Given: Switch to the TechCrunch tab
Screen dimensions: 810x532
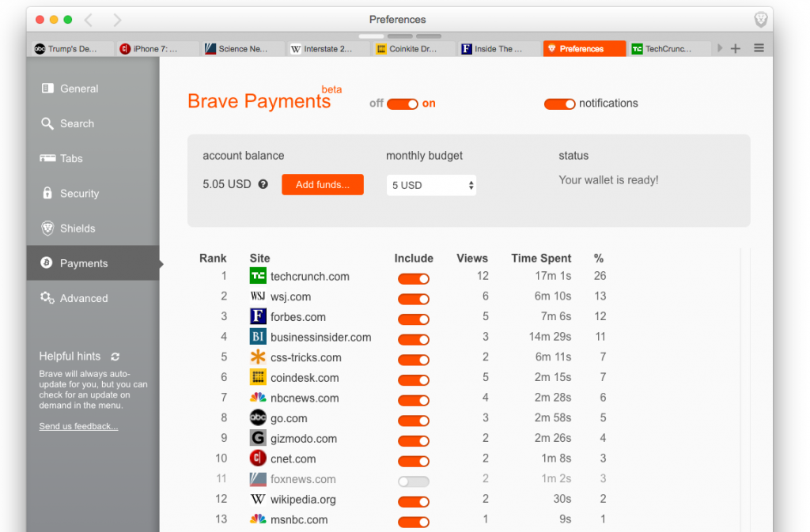Looking at the screenshot, I should [x=669, y=48].
